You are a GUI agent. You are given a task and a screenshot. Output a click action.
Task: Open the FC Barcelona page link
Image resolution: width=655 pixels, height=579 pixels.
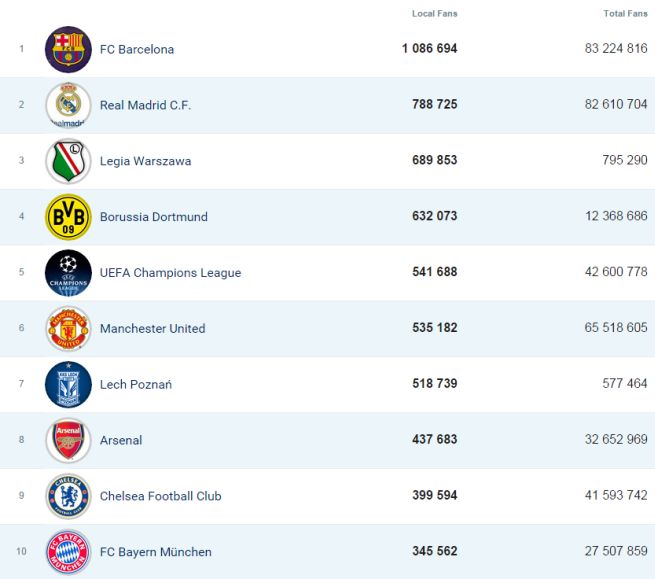137,49
